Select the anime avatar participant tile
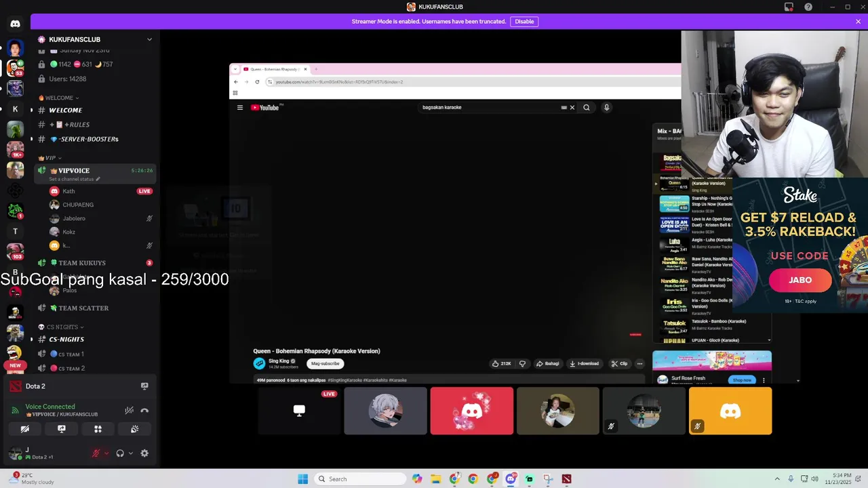Viewport: 868px width, 488px height. 385,411
